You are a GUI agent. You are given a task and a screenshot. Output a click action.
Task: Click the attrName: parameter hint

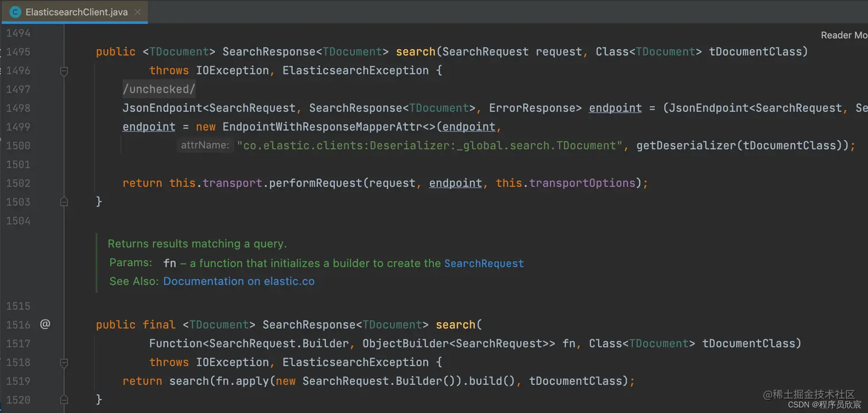click(x=205, y=146)
